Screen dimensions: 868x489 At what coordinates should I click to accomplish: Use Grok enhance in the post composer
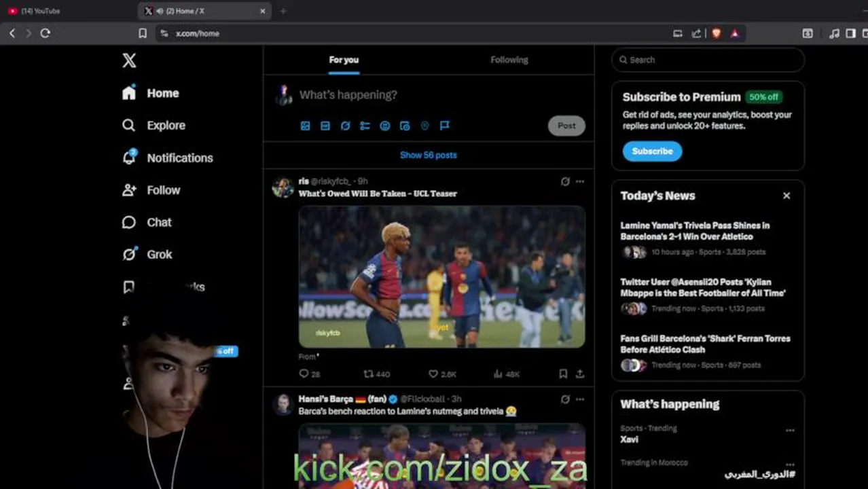tap(345, 126)
